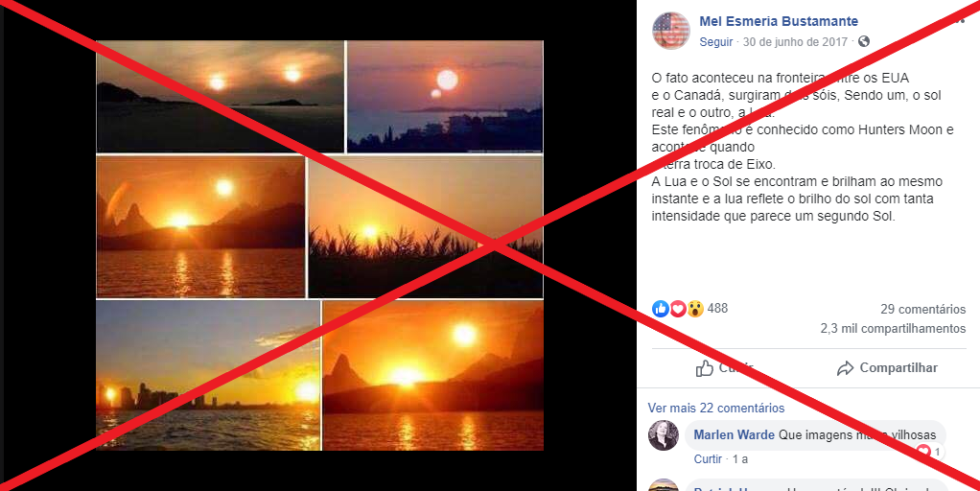Click the Compartilhar button
Viewport: 980px width, 491px height.
coord(887,368)
